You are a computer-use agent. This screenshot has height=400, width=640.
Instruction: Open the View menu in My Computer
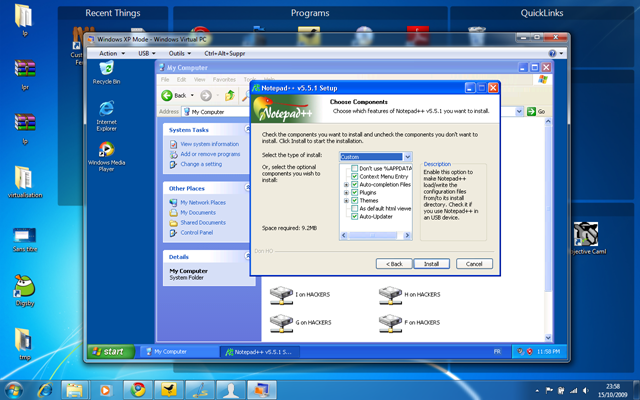click(x=199, y=80)
